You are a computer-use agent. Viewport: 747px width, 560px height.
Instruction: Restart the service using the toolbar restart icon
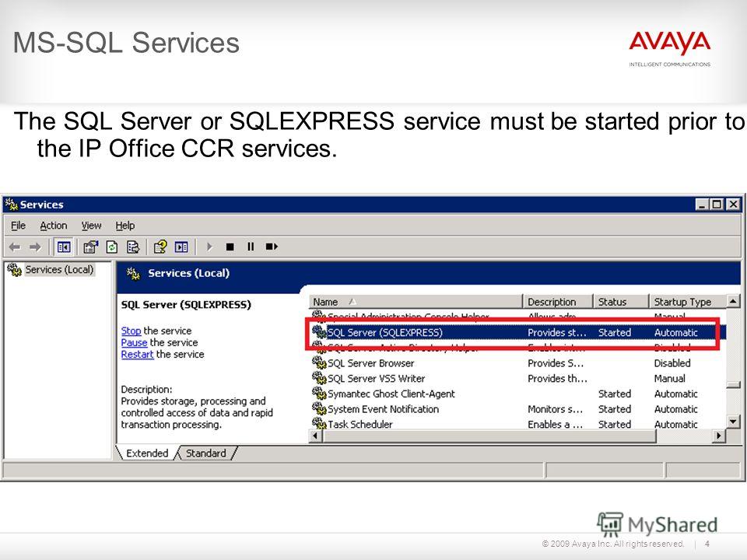pos(272,247)
